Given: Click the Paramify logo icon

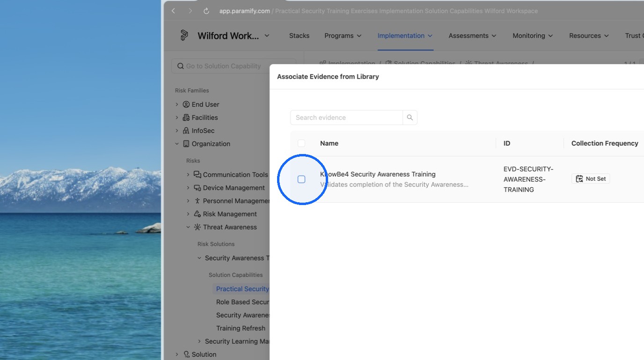Looking at the screenshot, I should 184,36.
